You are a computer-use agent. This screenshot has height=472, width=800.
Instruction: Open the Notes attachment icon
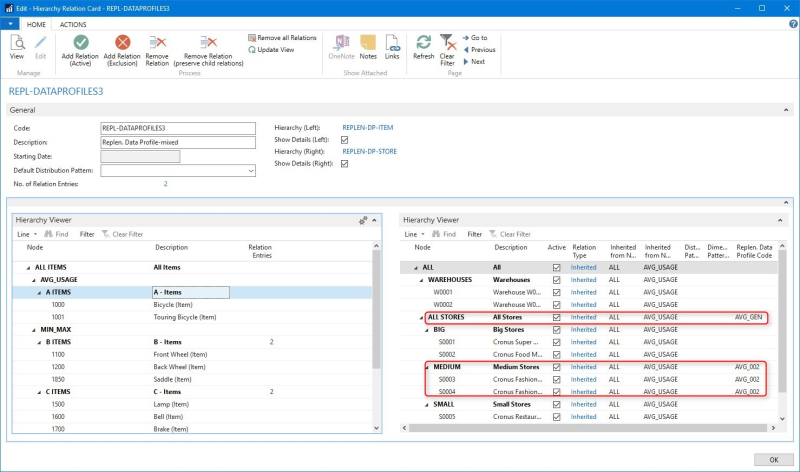(x=368, y=43)
